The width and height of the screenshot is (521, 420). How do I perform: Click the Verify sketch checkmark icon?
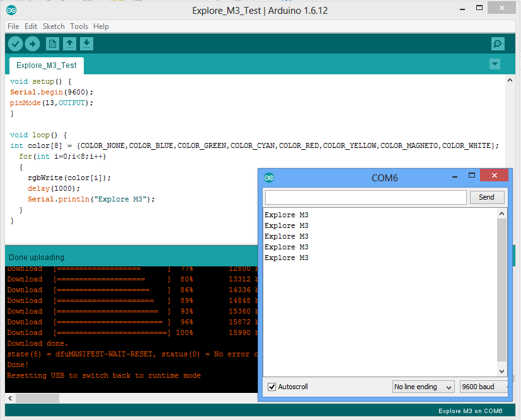[15, 44]
